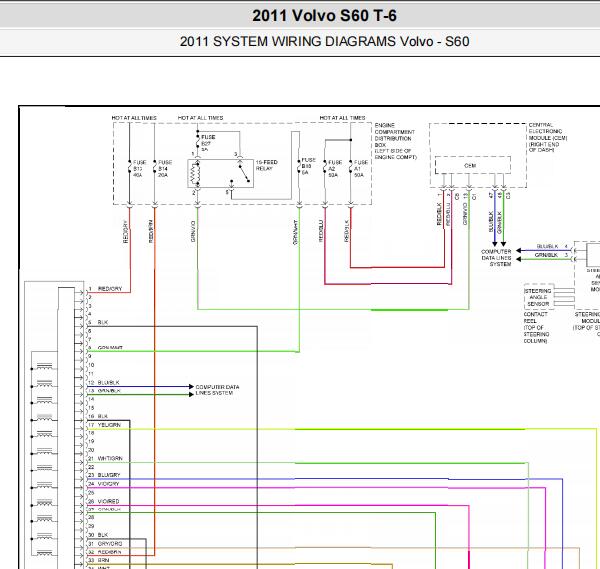
Task: Click the 15-feed relay coil symbol
Action: tap(195, 174)
